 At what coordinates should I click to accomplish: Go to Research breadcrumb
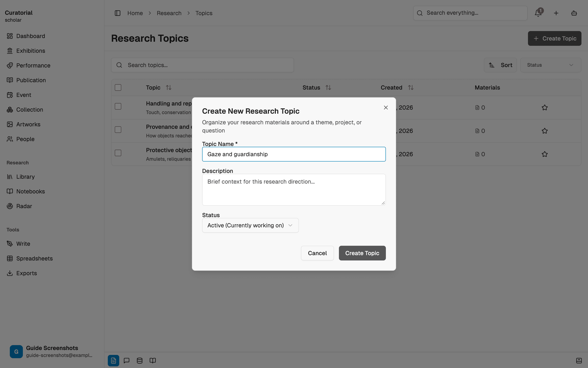pyautogui.click(x=169, y=13)
